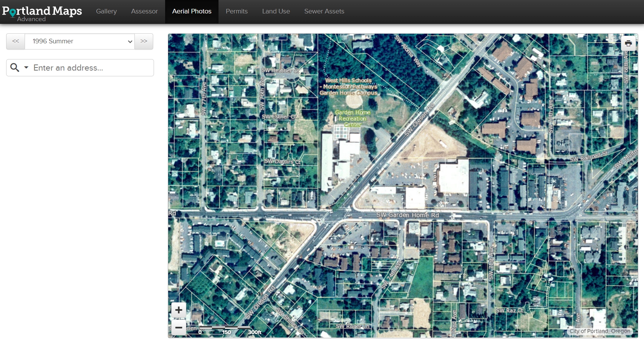Open the Sewer Assets tab
The image size is (644, 346).
pos(324,12)
